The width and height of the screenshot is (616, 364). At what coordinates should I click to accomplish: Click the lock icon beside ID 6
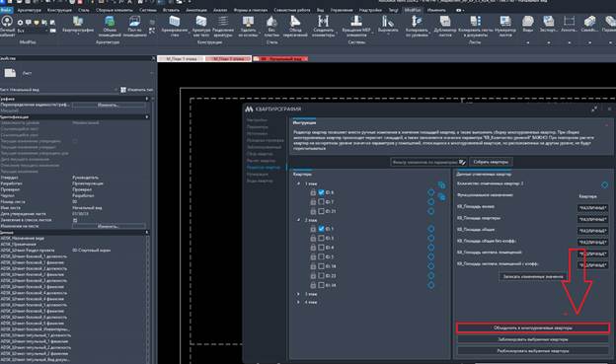313,192
